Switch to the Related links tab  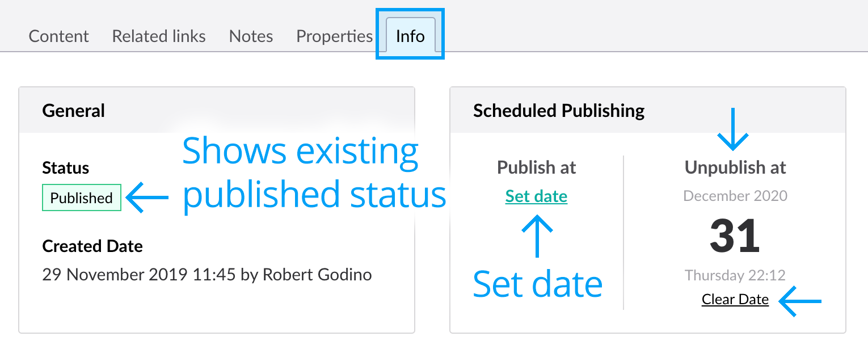(159, 36)
